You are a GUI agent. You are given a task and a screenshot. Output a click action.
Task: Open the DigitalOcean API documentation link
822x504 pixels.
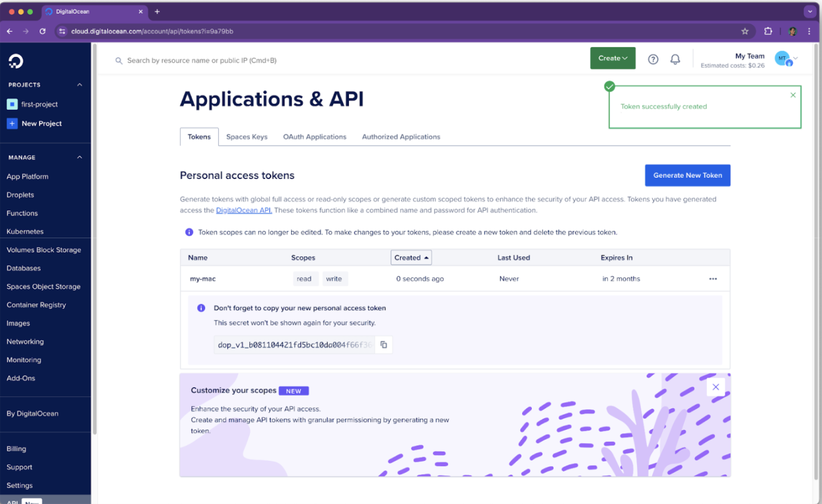[243, 211]
